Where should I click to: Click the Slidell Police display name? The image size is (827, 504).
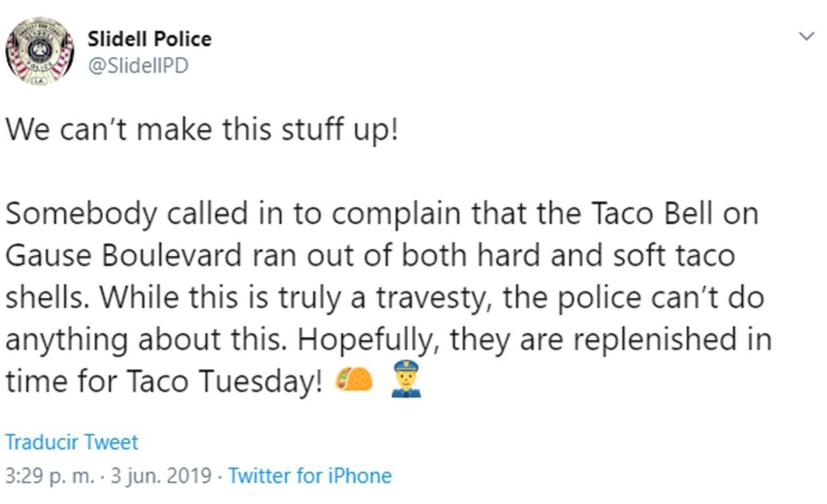[149, 39]
